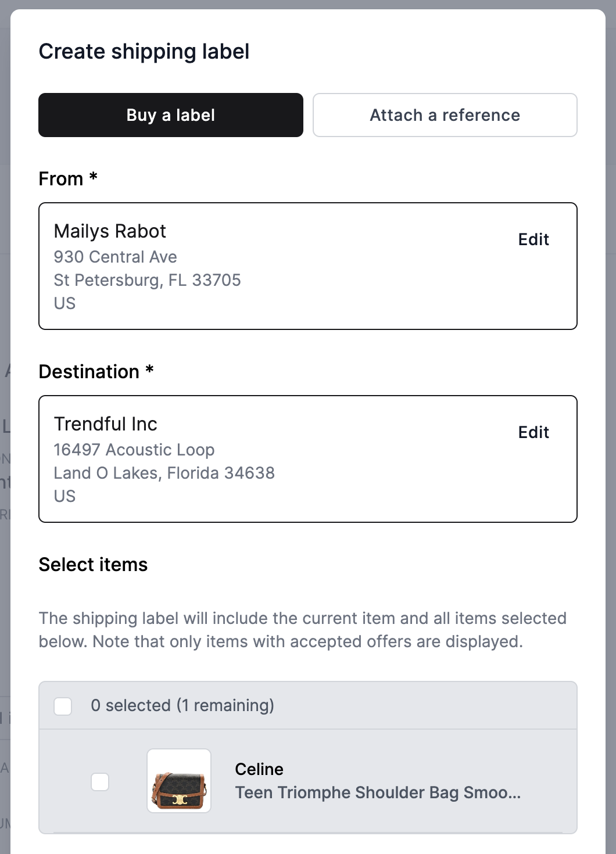Switch to the Attach a reference tab
The width and height of the screenshot is (616, 854).
(x=445, y=115)
